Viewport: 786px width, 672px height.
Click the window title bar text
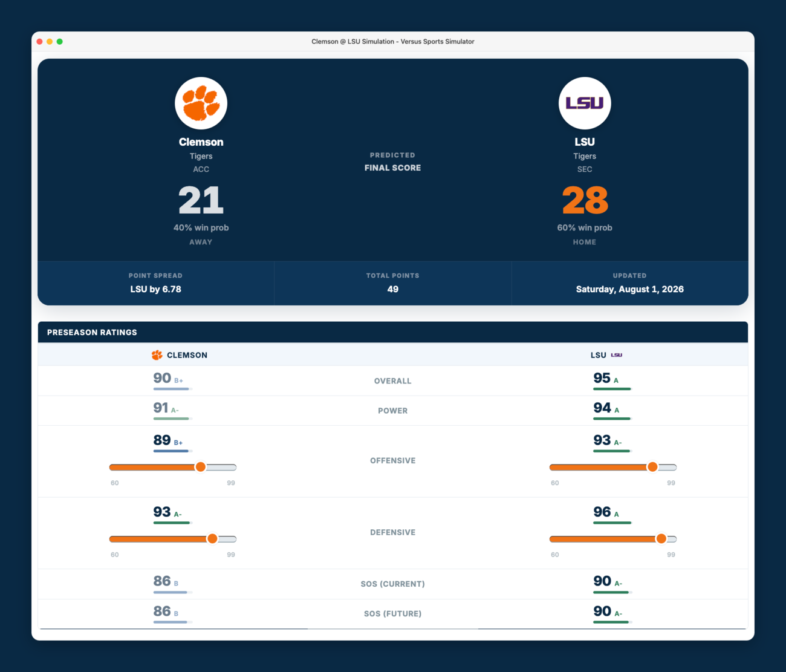tap(393, 42)
